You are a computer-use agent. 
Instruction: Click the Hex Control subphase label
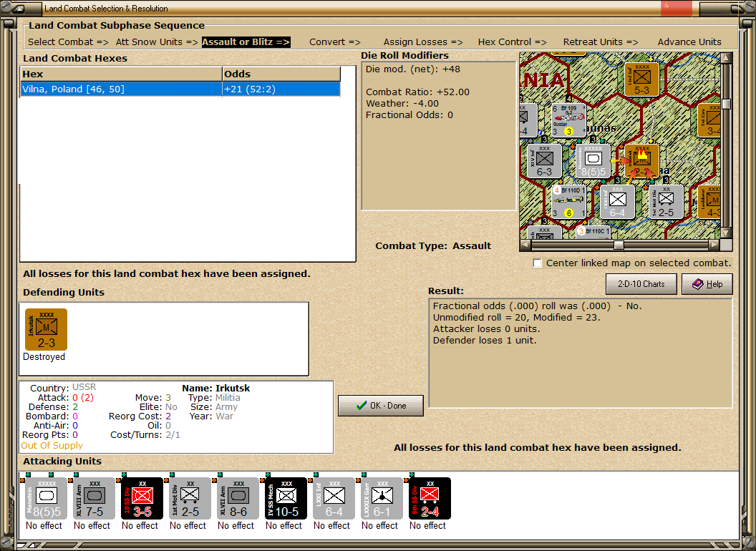click(513, 42)
